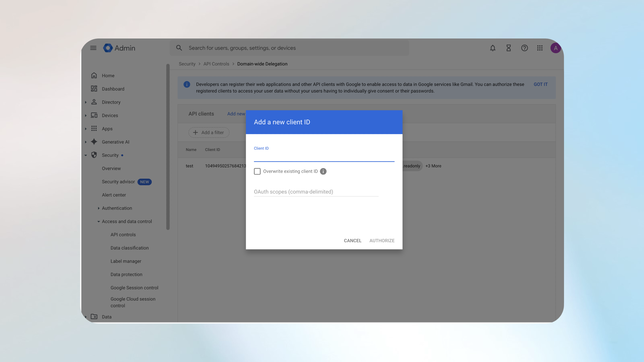Open the help question mark icon

coord(524,48)
